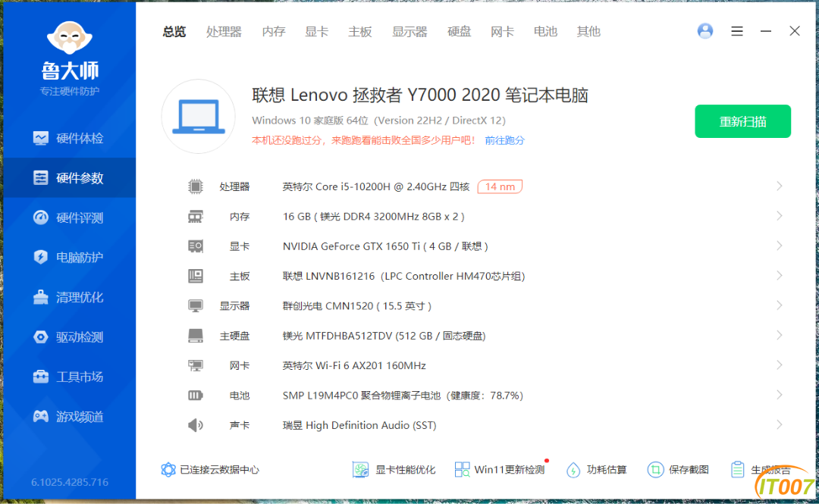Click the 处理器 chip icon
819x504 pixels.
[196, 186]
